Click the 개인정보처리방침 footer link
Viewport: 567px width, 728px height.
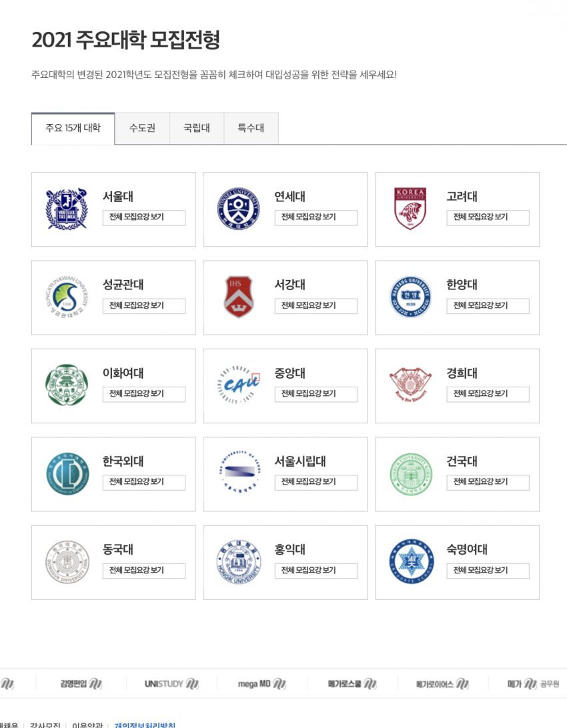click(145, 724)
